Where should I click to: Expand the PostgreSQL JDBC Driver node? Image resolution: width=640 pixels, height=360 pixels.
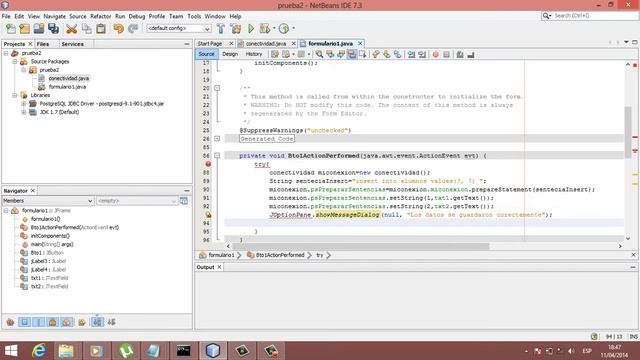point(24,104)
